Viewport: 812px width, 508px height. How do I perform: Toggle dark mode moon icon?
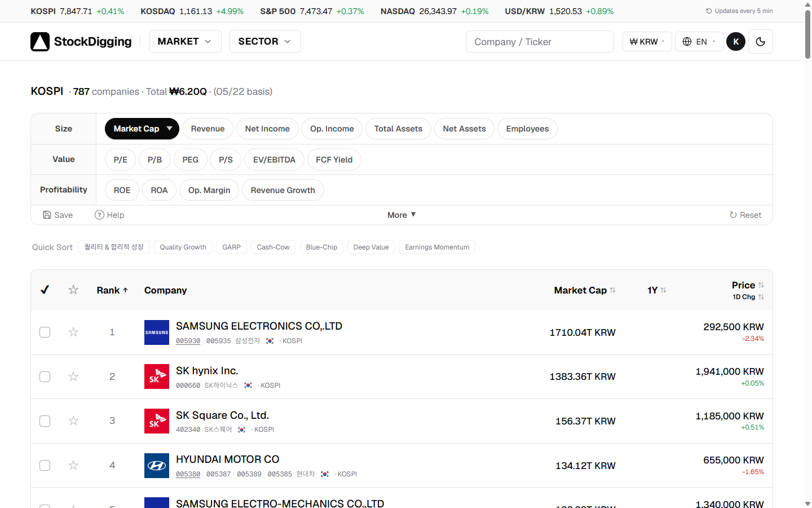[760, 42]
